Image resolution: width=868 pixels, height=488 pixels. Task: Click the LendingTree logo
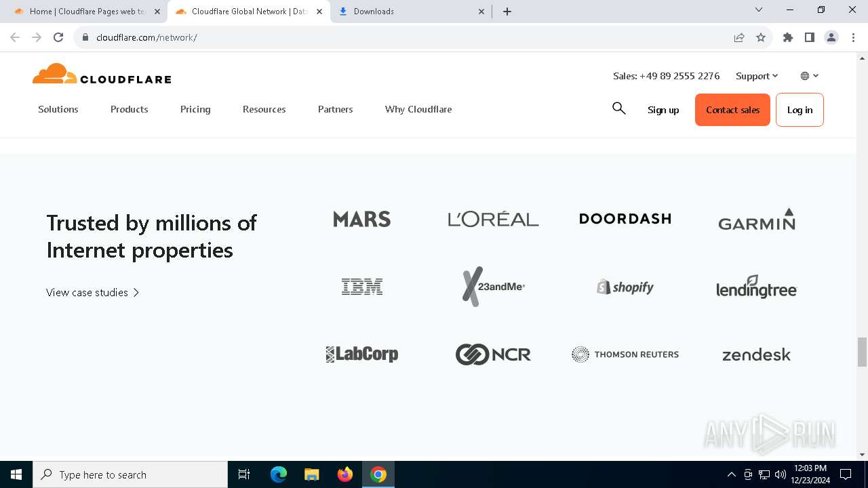[757, 287]
